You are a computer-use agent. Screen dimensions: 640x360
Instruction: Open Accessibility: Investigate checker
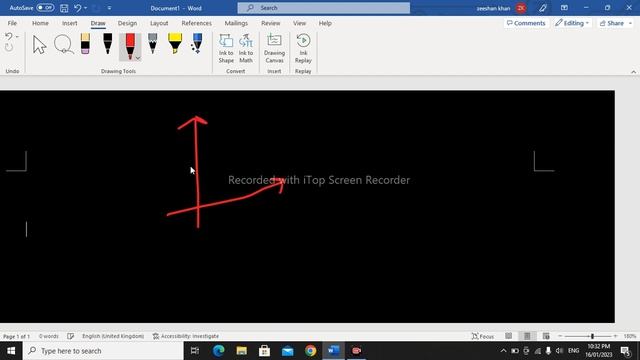click(x=186, y=336)
